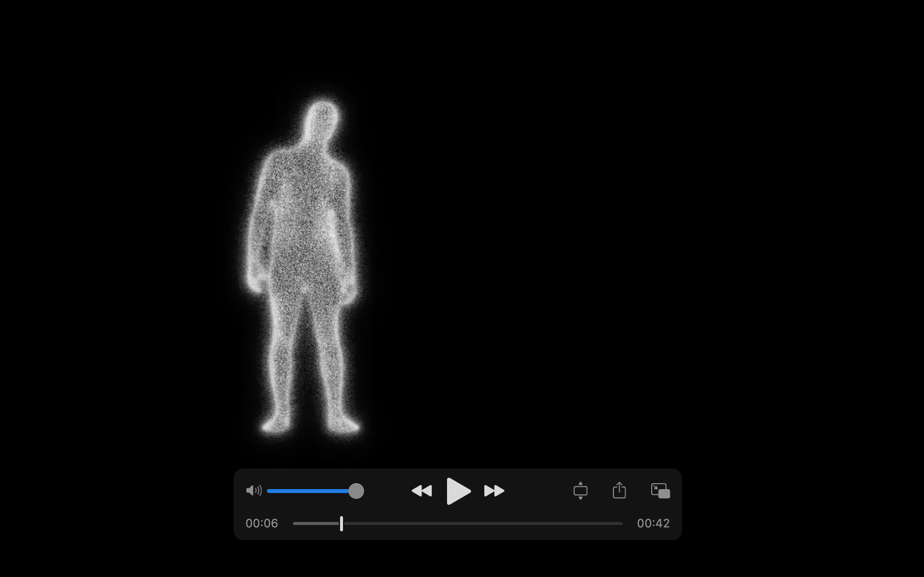Mute audio with the speaker icon
Viewport: 924px width, 577px height.
(x=253, y=491)
